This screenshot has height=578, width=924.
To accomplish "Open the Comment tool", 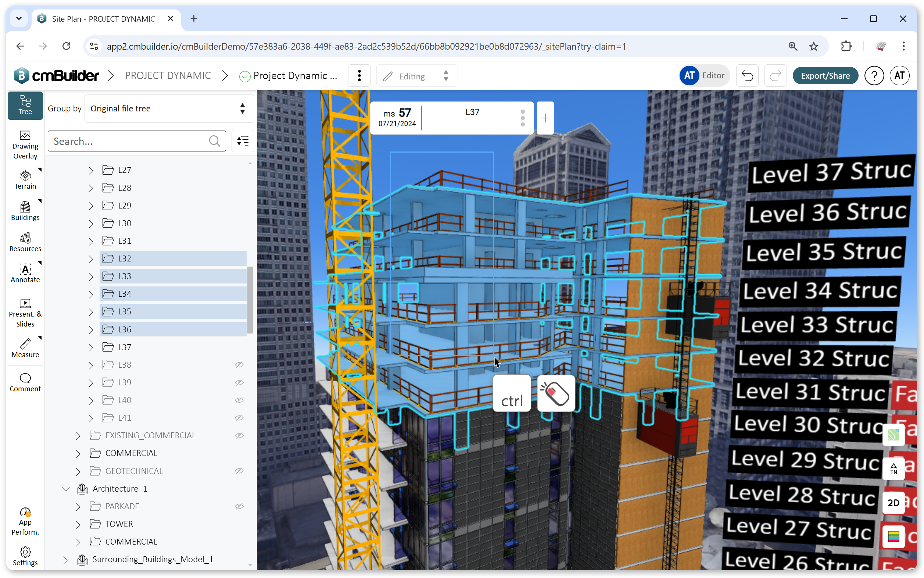I will coord(25,382).
